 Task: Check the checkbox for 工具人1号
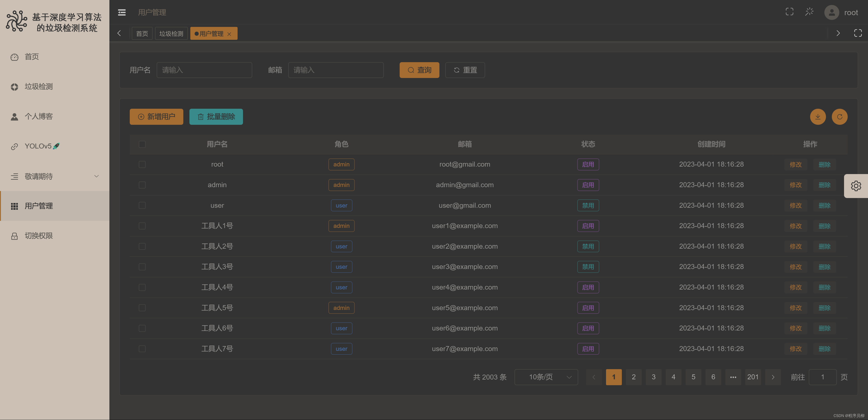(x=142, y=226)
